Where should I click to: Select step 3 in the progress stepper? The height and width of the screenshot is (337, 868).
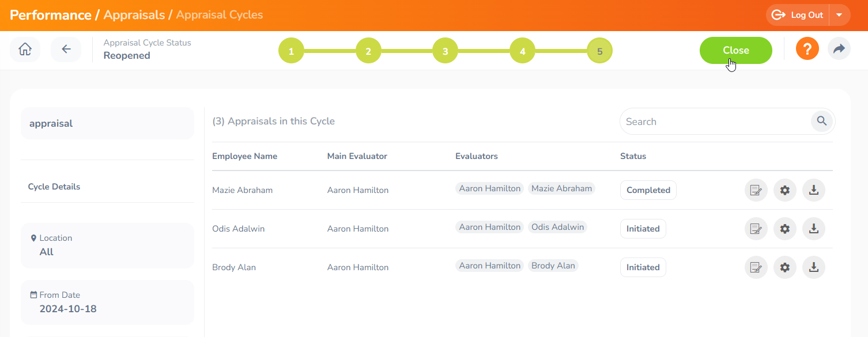[x=445, y=51]
